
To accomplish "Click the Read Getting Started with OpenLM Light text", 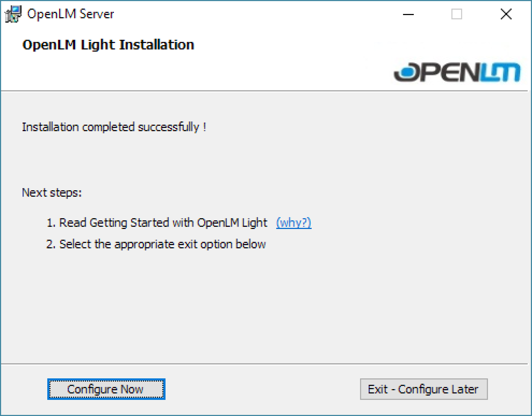I will [x=163, y=223].
